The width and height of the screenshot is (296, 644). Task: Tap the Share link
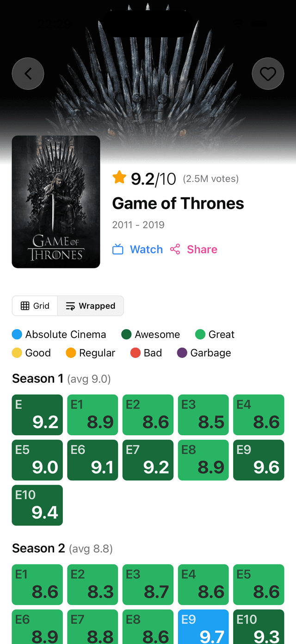[x=202, y=250]
